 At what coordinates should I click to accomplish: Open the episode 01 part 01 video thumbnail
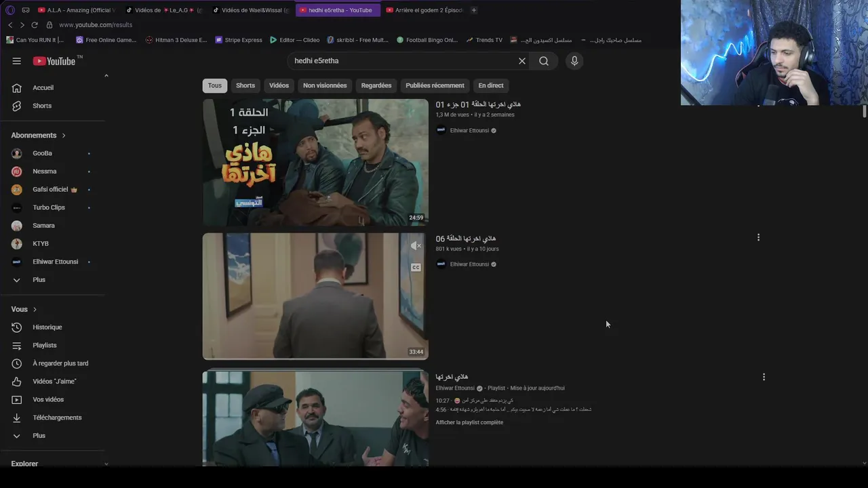[315, 162]
